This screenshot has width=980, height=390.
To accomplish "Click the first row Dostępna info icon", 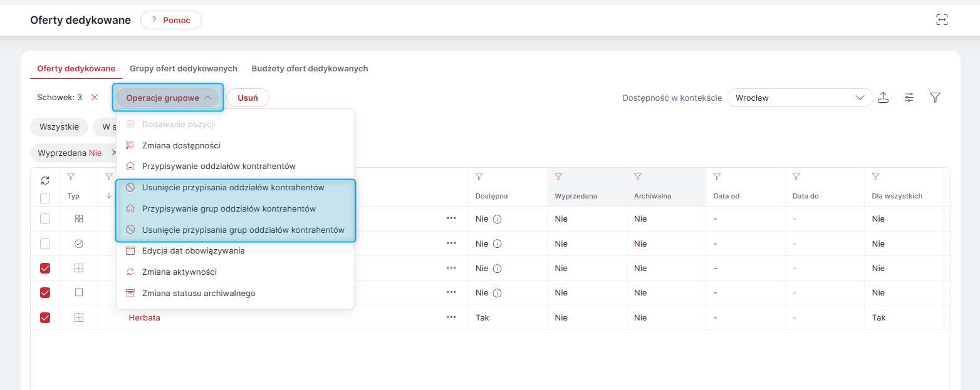I will (x=498, y=219).
